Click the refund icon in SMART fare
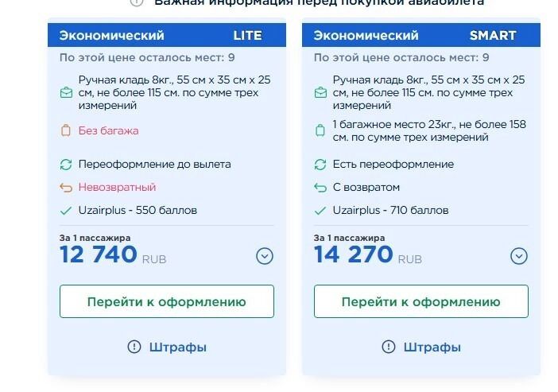The image size is (558, 392). coord(320,188)
